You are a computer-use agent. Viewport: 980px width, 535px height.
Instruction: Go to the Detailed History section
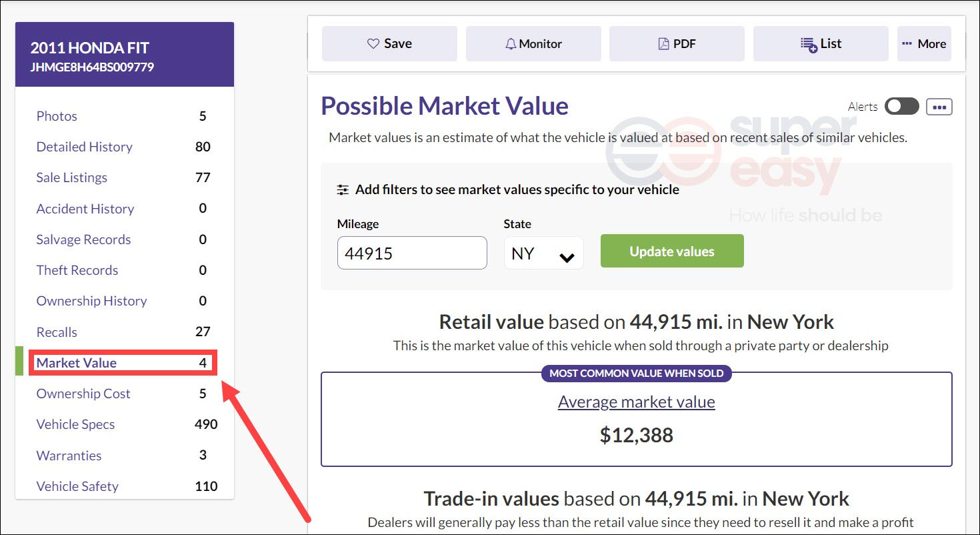coord(85,147)
